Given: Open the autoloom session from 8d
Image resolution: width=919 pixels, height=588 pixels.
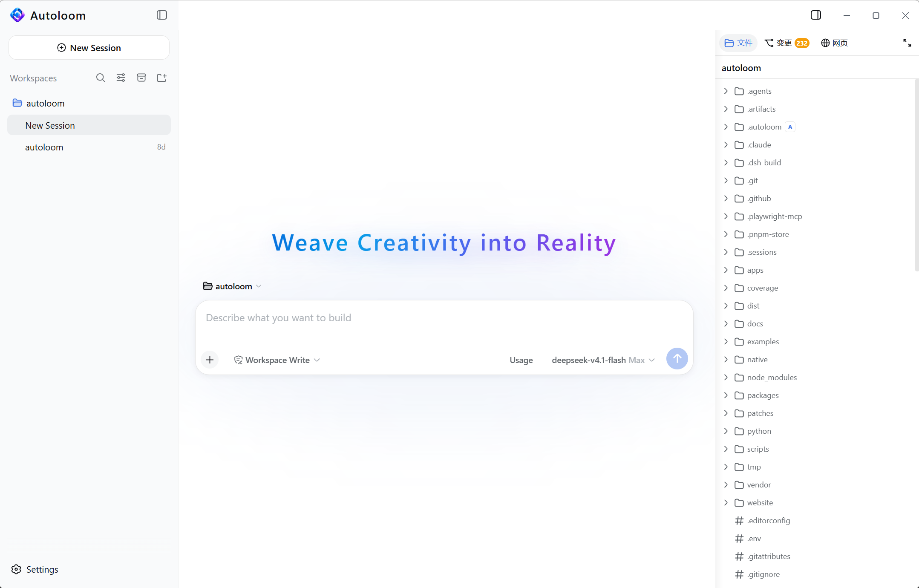Looking at the screenshot, I should 89,147.
